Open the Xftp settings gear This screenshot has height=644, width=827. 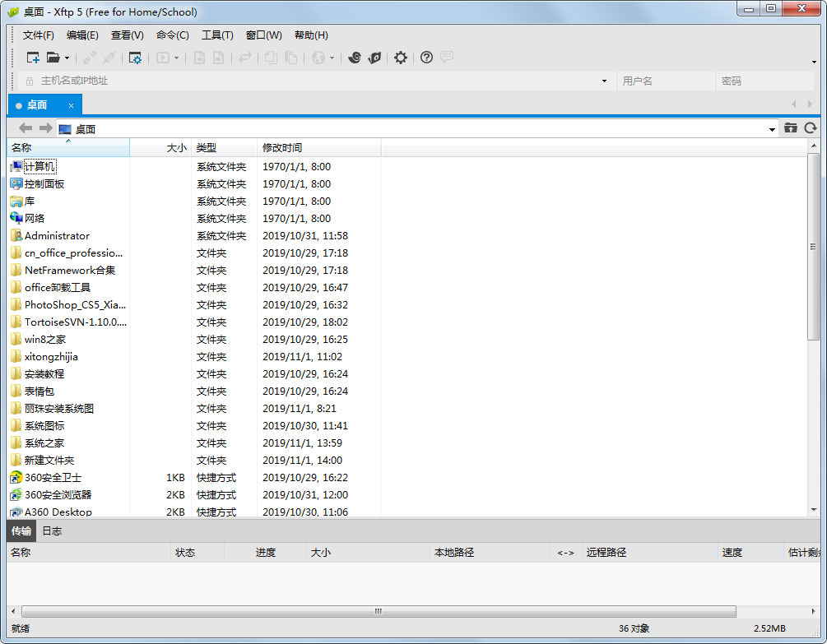tap(401, 58)
